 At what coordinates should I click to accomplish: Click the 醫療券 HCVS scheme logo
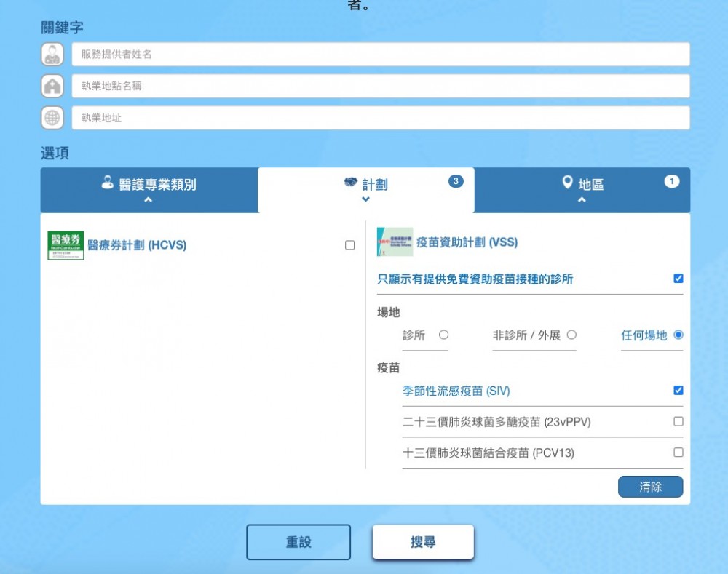point(66,245)
